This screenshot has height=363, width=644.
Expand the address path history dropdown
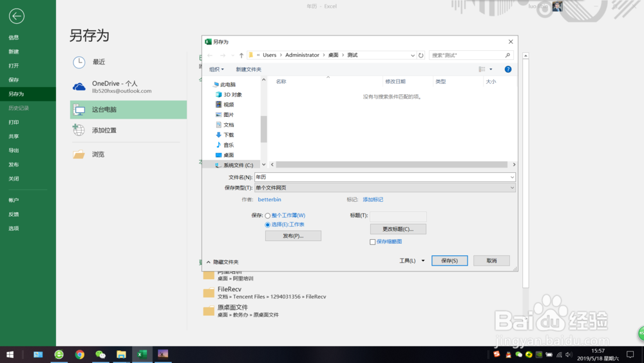pos(412,55)
